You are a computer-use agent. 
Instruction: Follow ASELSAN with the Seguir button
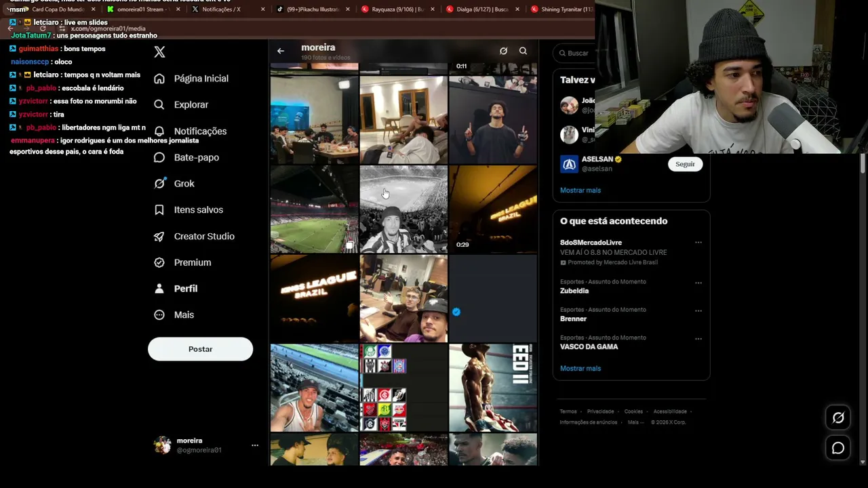click(685, 164)
